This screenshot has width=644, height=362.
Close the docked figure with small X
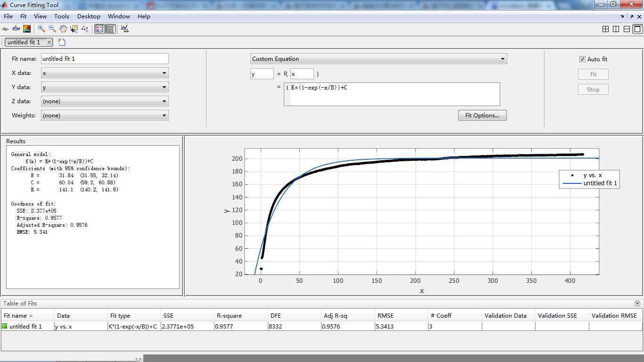tap(639, 16)
